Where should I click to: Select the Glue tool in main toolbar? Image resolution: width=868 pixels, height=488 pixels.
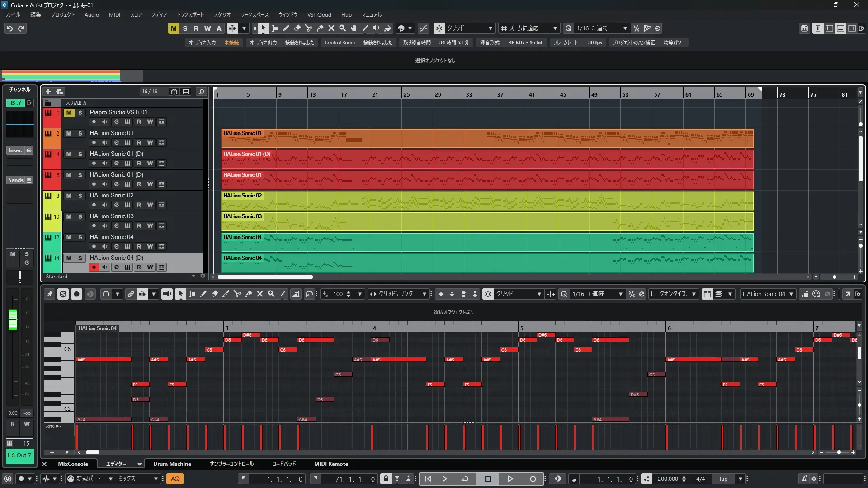320,28
